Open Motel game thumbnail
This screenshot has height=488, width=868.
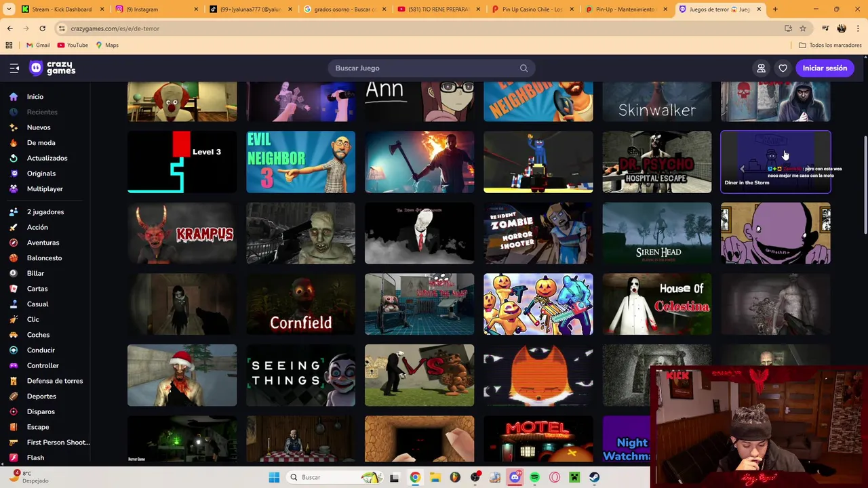(x=538, y=439)
